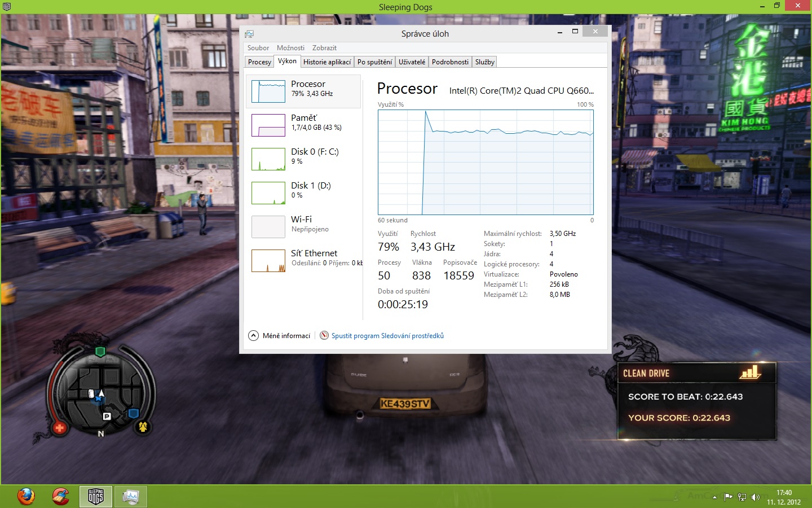Viewport: 812px width, 508px height.
Task: Show hidden tray icons arrow
Action: point(714,497)
